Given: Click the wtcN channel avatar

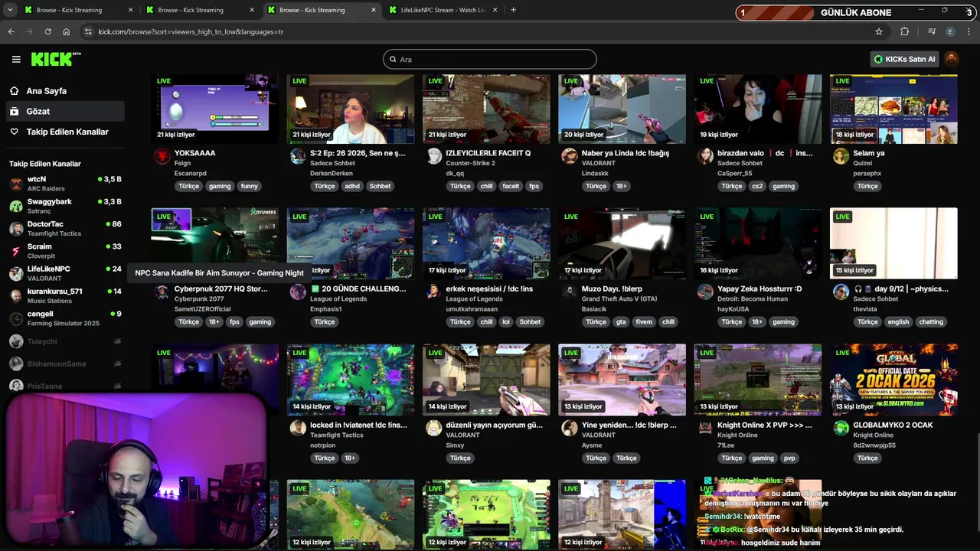Looking at the screenshot, I should tap(16, 184).
